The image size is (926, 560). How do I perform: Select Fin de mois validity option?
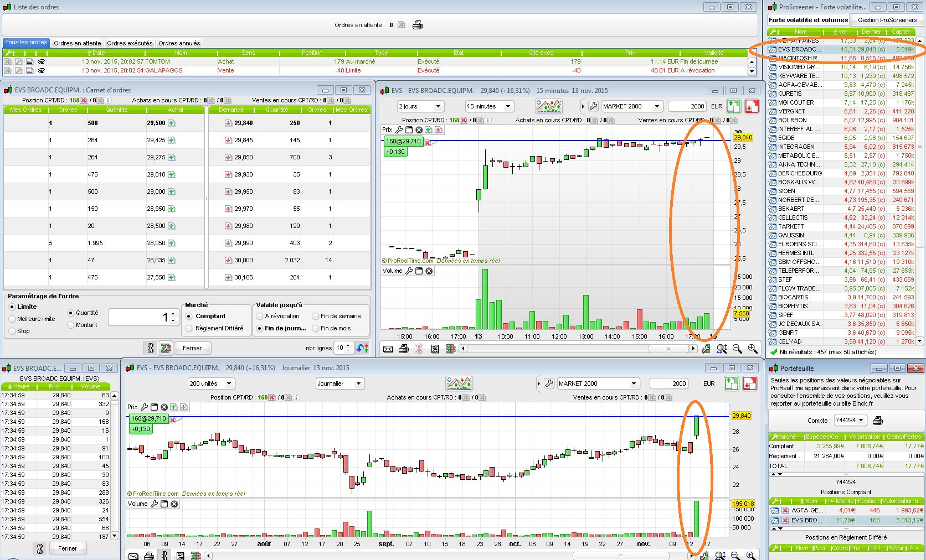[x=315, y=328]
